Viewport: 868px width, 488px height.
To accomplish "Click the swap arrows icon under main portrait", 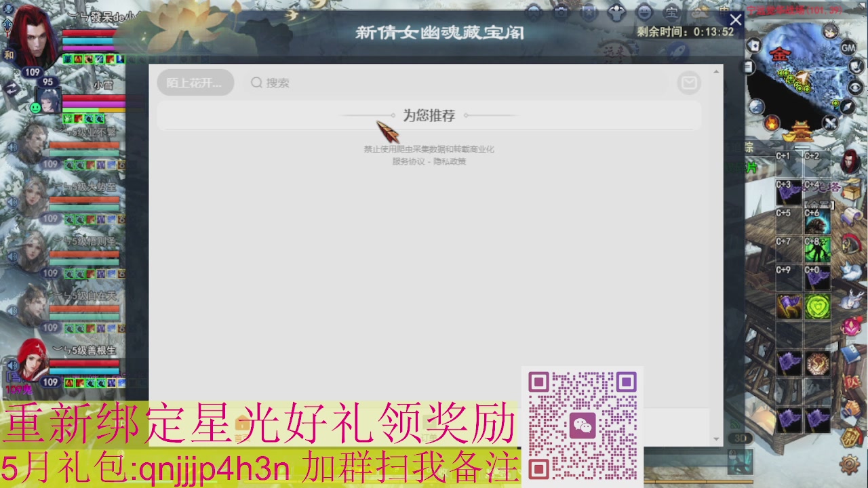I will [12, 87].
